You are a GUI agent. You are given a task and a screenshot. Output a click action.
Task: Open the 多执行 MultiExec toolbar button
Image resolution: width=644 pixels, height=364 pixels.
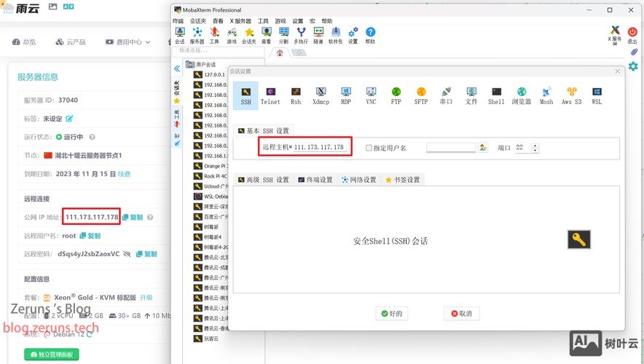[x=301, y=35]
